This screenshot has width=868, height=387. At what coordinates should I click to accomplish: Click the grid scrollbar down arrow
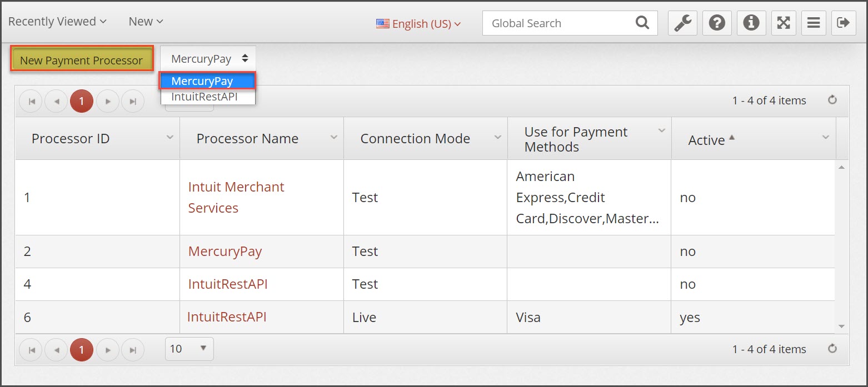(x=841, y=326)
